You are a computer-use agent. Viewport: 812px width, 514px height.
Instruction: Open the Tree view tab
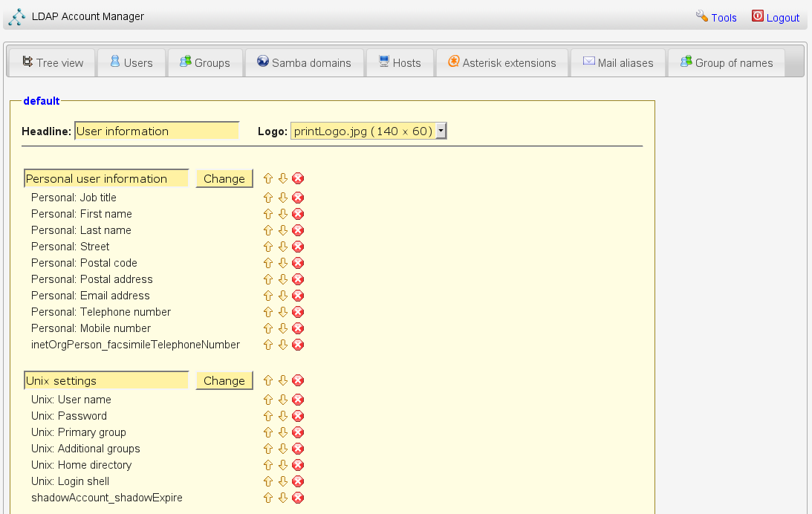click(52, 62)
